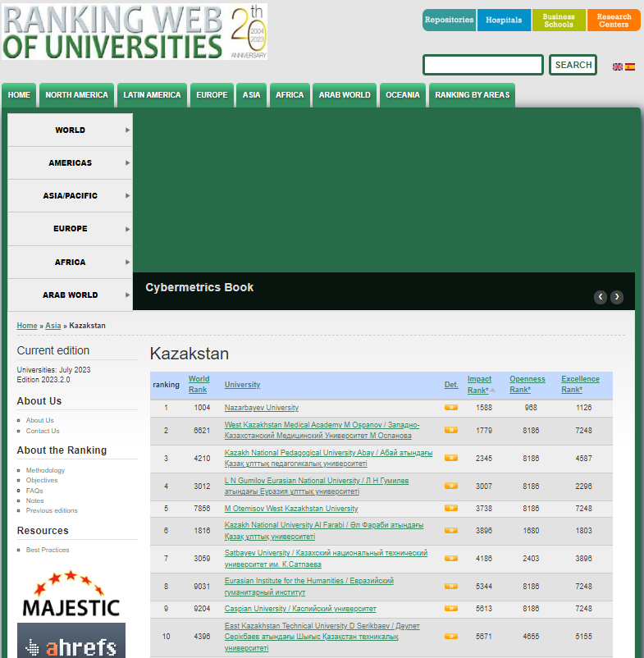Click the Majestic logo
Viewport: 644px width, 658px height.
click(71, 593)
